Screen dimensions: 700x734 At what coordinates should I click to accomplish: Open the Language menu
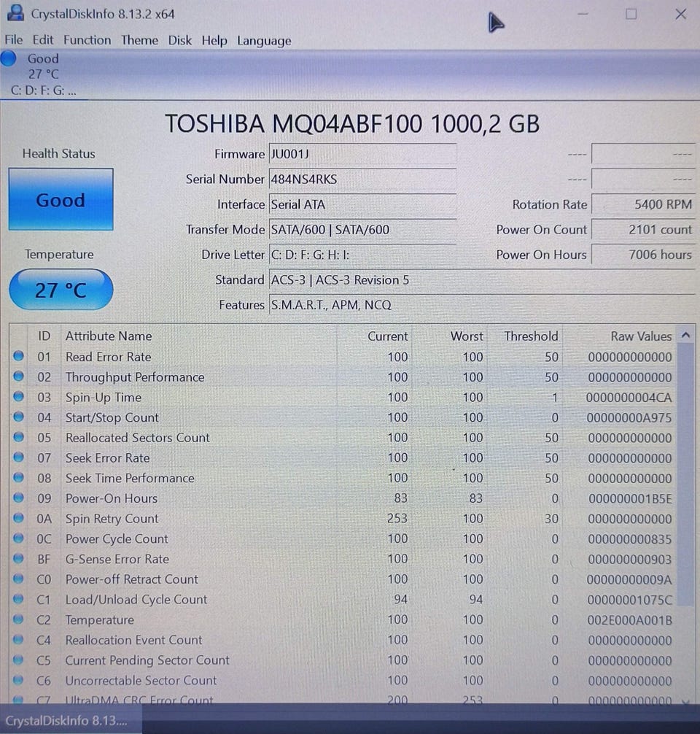click(x=264, y=41)
